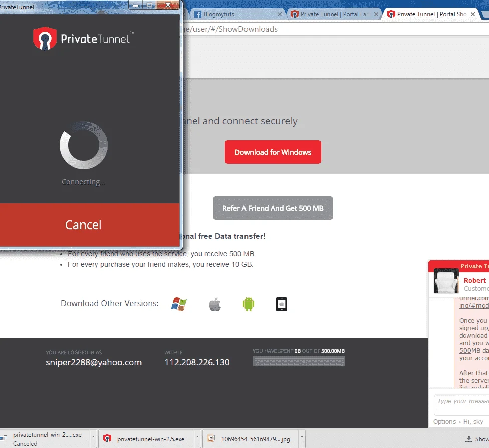Download the Windows version via flag icon

click(x=179, y=304)
